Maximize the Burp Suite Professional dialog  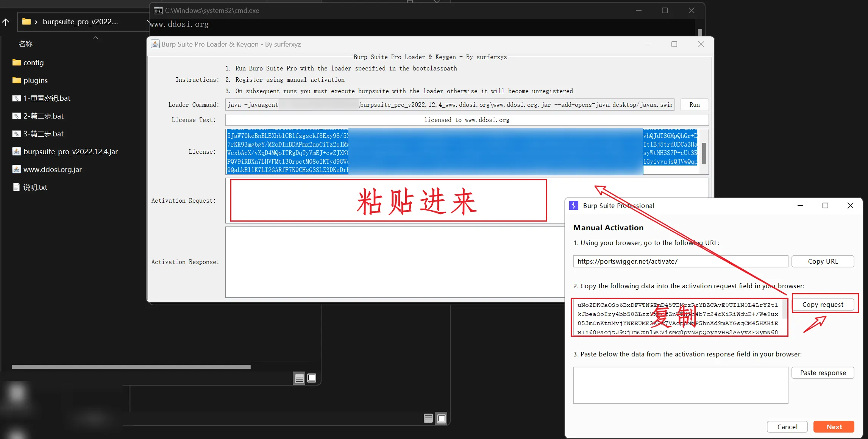coord(825,205)
